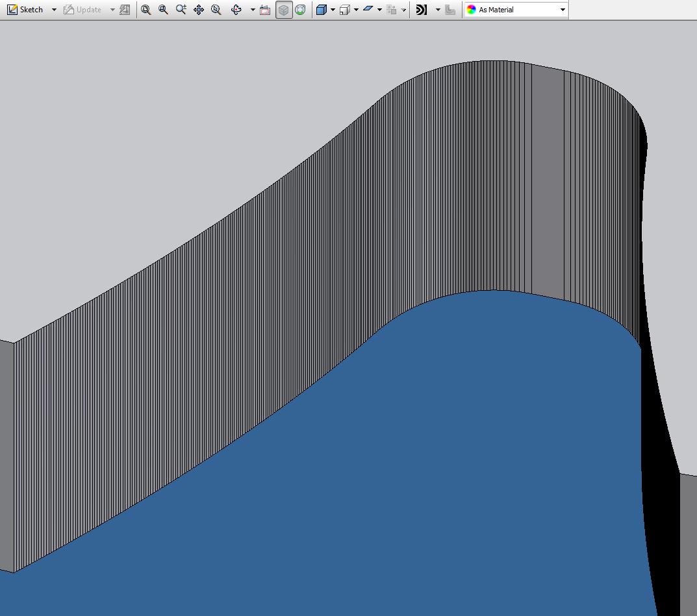Click the Look At icon
Image resolution: width=697 pixels, height=616 pixels.
[x=265, y=10]
